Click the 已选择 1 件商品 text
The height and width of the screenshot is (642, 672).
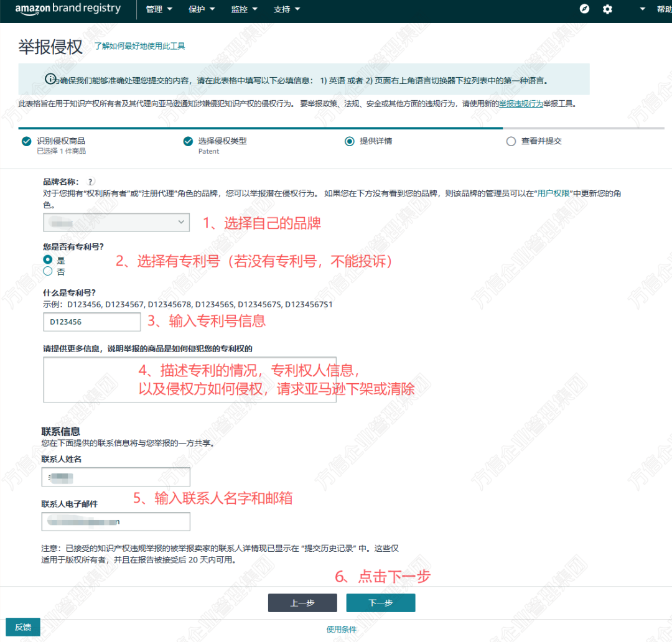point(61,151)
